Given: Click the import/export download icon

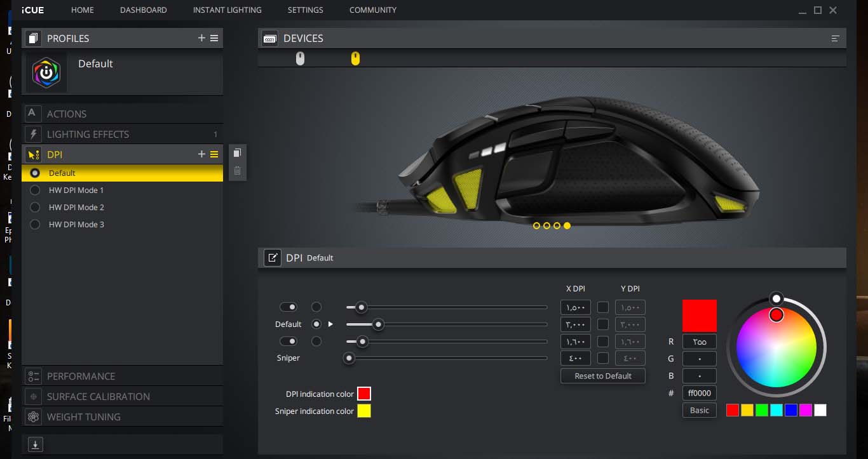Looking at the screenshot, I should click(x=36, y=445).
